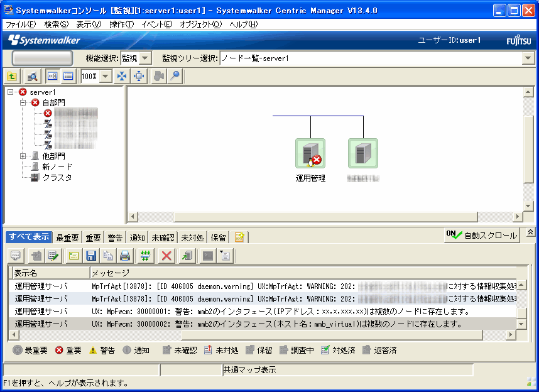This screenshot has width=539, height=392.
Task: Select the 未対処 tab
Action: tap(192, 237)
